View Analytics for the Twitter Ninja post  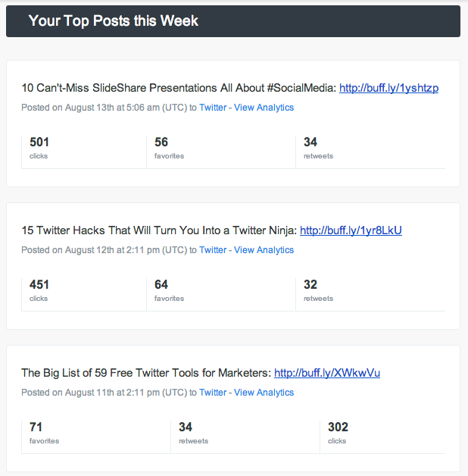point(264,250)
